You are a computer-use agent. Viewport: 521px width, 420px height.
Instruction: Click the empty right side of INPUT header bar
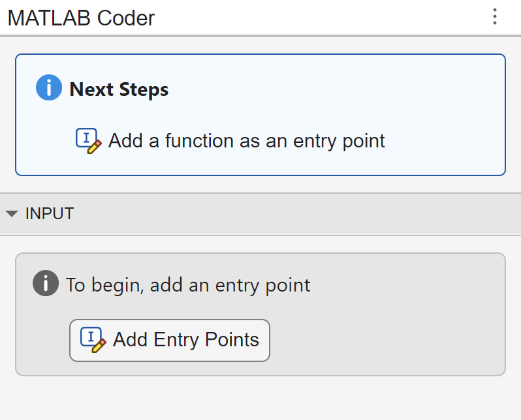326,213
